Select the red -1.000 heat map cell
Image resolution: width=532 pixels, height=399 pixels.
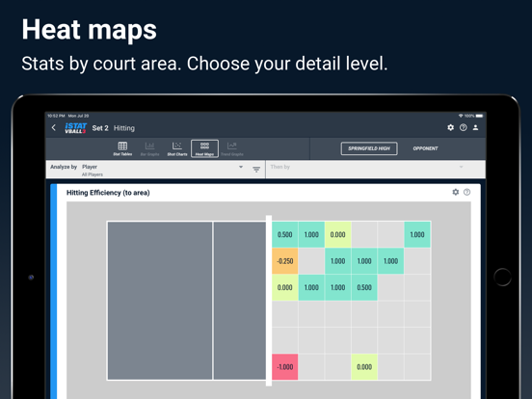[x=284, y=367]
